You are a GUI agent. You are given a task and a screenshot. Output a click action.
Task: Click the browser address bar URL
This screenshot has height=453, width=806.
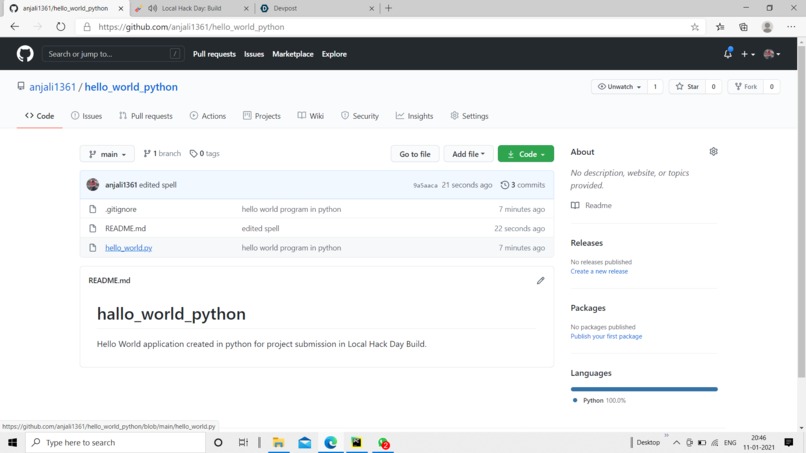click(x=191, y=27)
